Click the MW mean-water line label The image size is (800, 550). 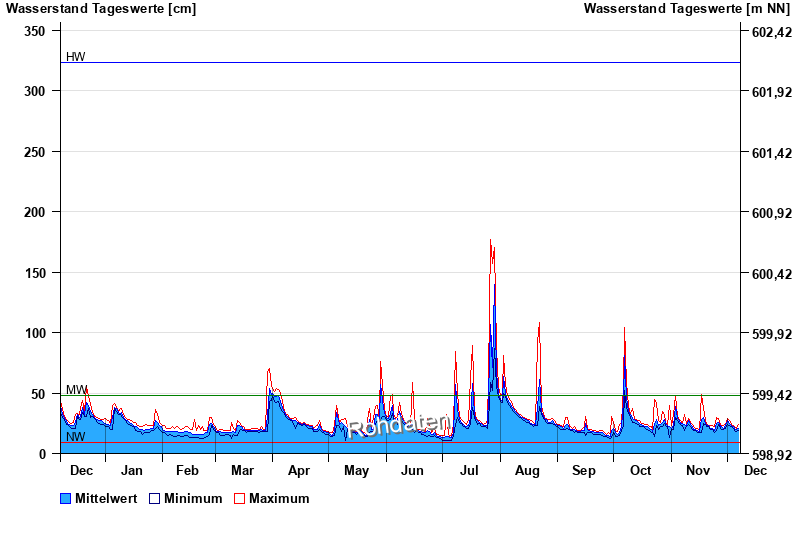point(77,390)
